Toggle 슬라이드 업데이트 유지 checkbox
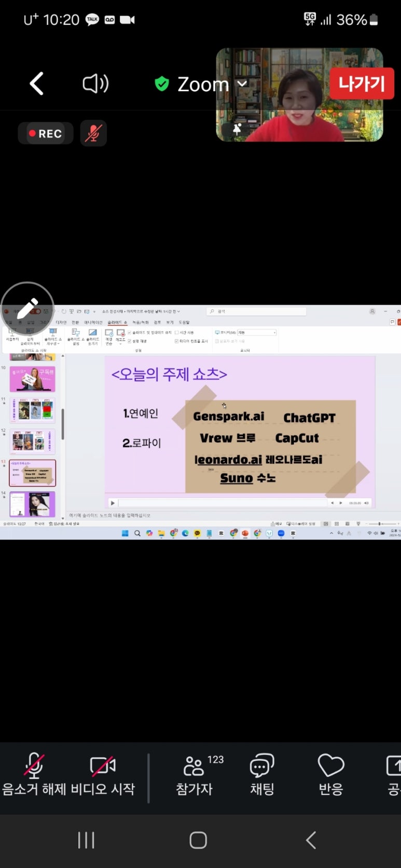 (150, 333)
